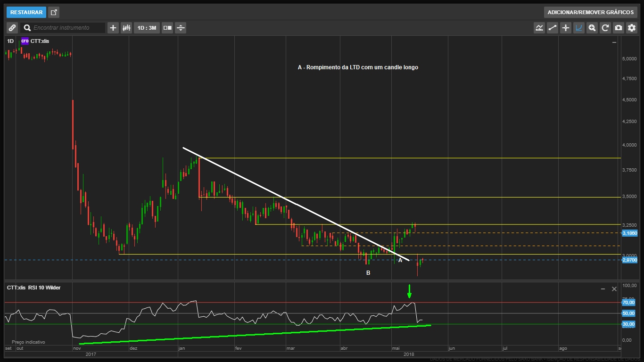Reset chart with the refresh arrow icon

coord(605,28)
